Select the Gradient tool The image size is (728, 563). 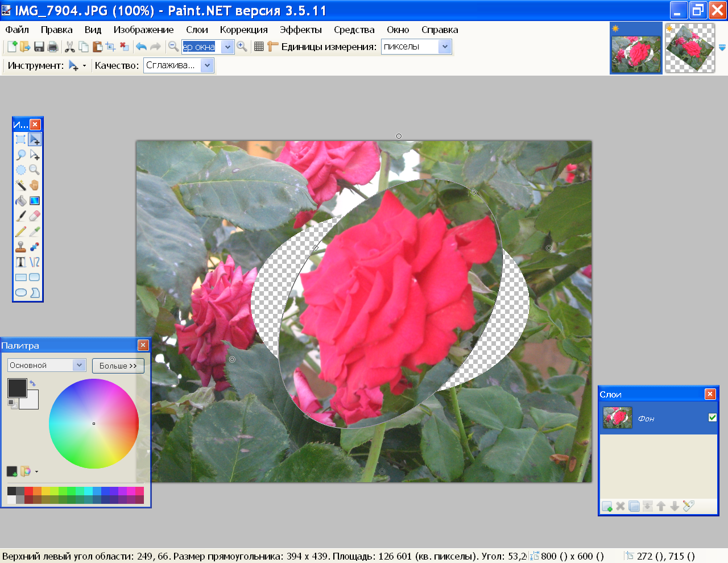(x=35, y=201)
